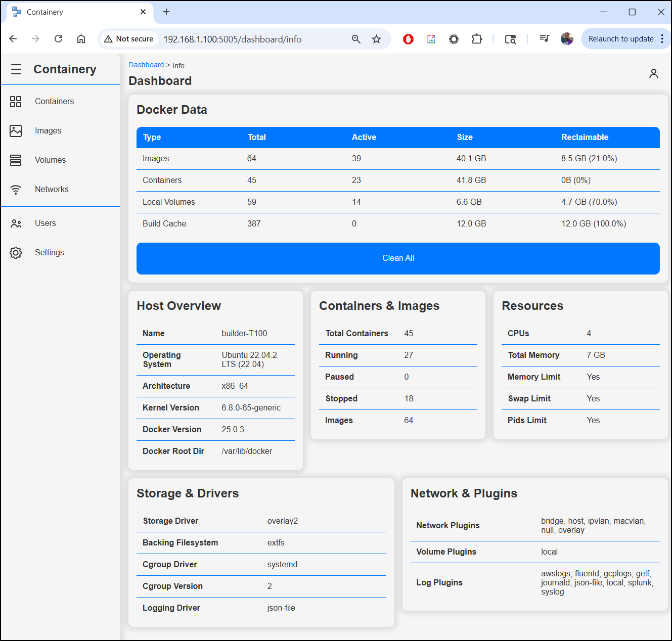The height and width of the screenshot is (641, 672).
Task: Click the Total Memory 7 GB value
Action: [x=596, y=355]
